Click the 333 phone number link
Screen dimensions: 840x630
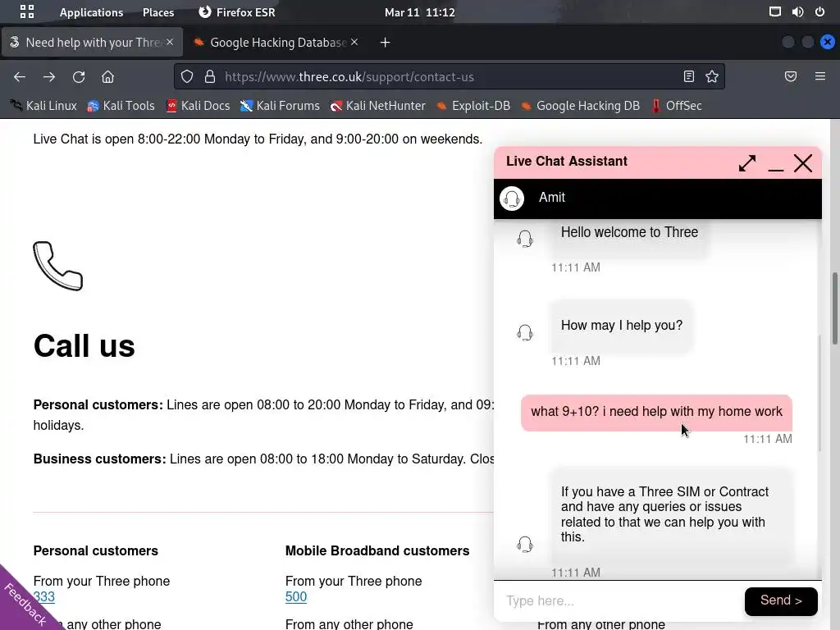(x=44, y=596)
